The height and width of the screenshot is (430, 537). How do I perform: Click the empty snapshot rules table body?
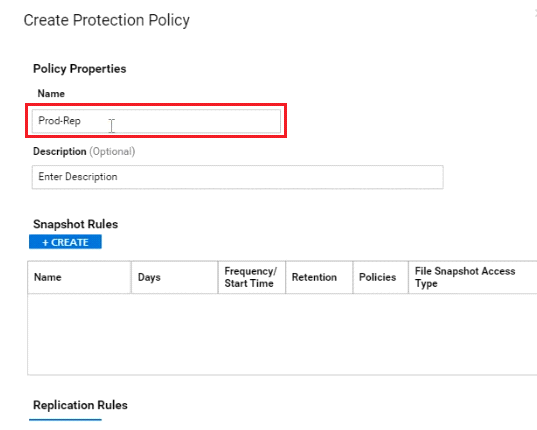point(282,334)
